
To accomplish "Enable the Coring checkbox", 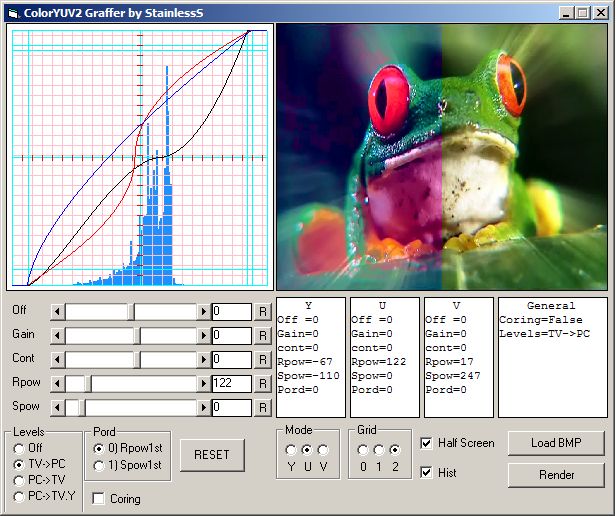I will pos(98,499).
